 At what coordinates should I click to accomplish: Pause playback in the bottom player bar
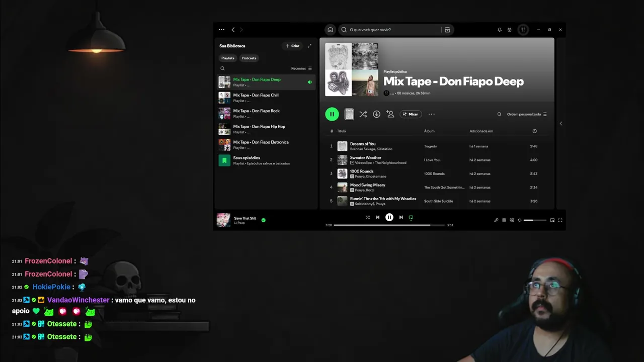click(389, 217)
